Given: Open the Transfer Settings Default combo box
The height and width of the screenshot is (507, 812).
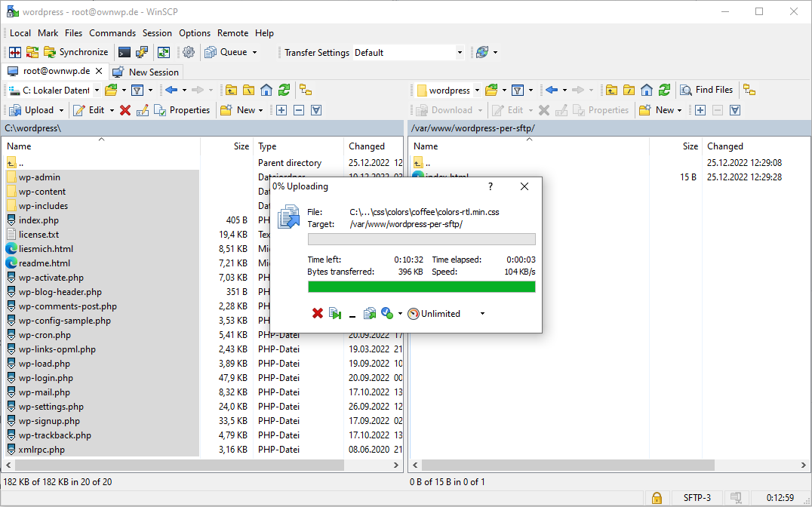Looking at the screenshot, I should (408, 52).
